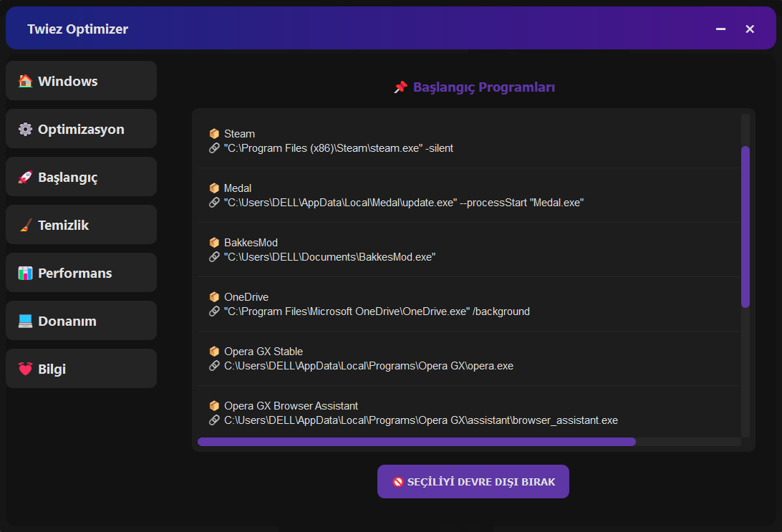
Task: Click the package icon beside BakkesMod
Action: point(214,242)
